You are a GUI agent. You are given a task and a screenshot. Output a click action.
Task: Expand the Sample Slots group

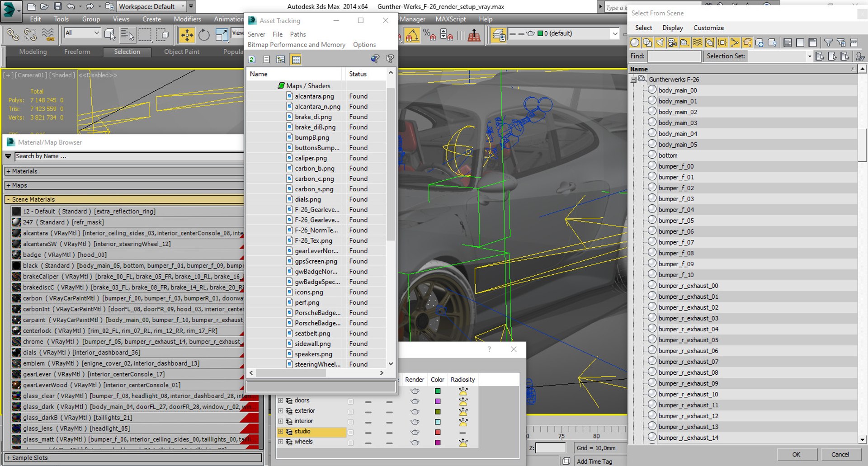9,458
